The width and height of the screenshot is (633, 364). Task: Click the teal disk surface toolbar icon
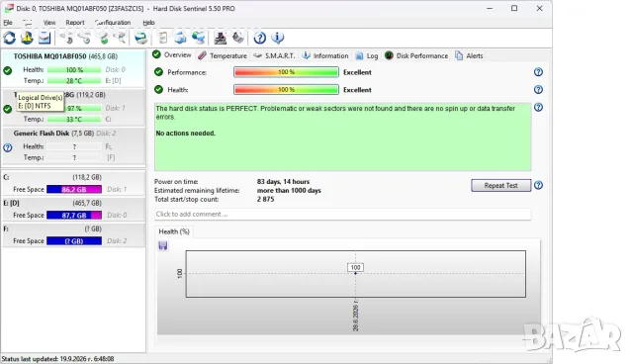point(140,38)
